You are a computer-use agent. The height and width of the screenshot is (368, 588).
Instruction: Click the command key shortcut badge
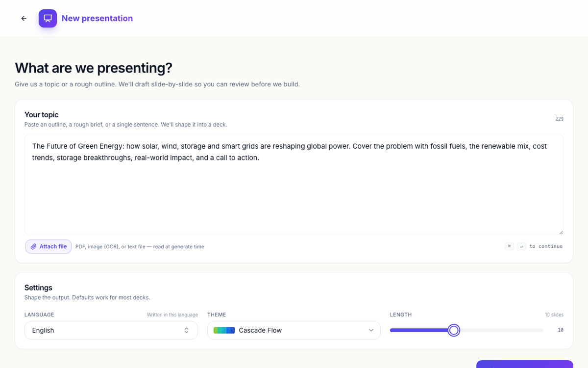click(x=510, y=246)
